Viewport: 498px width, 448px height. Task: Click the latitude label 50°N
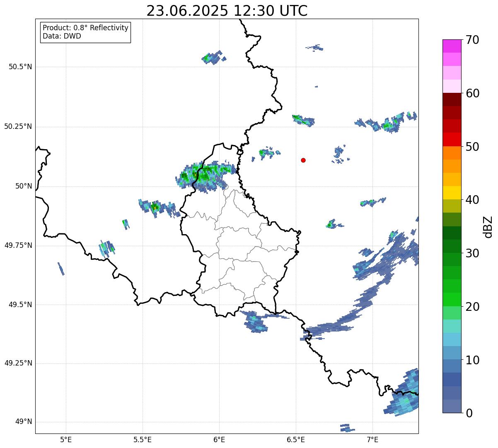coord(24,186)
